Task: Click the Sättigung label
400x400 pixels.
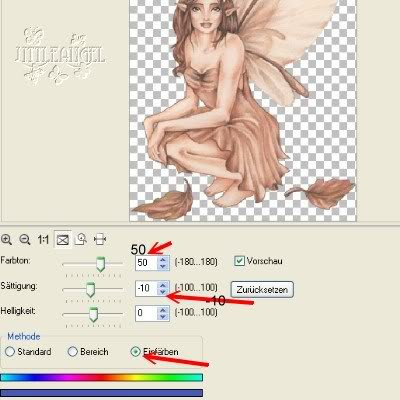Action: tap(19, 286)
